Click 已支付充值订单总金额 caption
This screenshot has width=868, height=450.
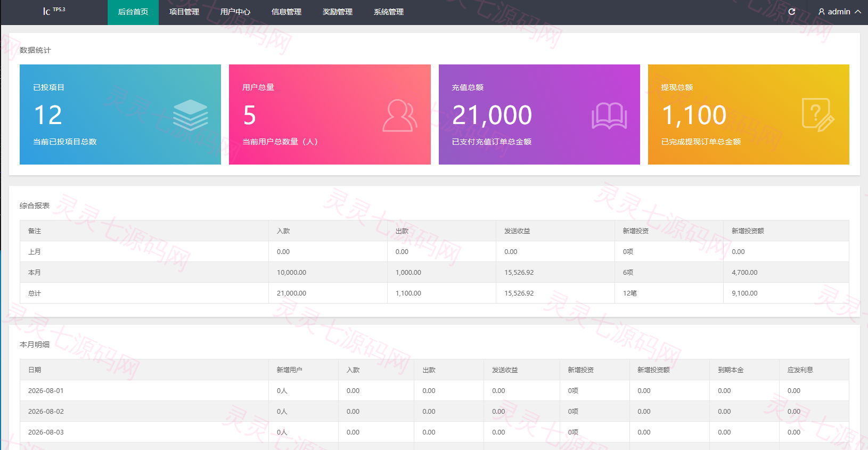pyautogui.click(x=492, y=142)
